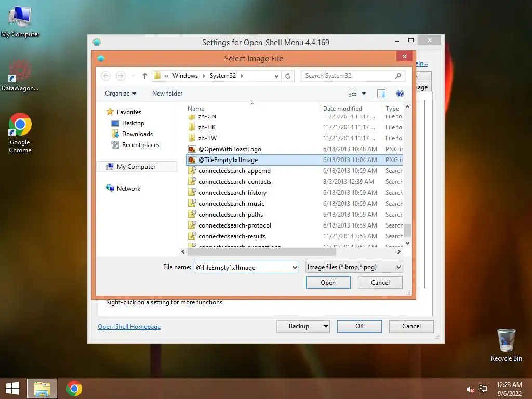Open the Recycle Bin desktop icon
This screenshot has height=399, width=532.
click(506, 345)
